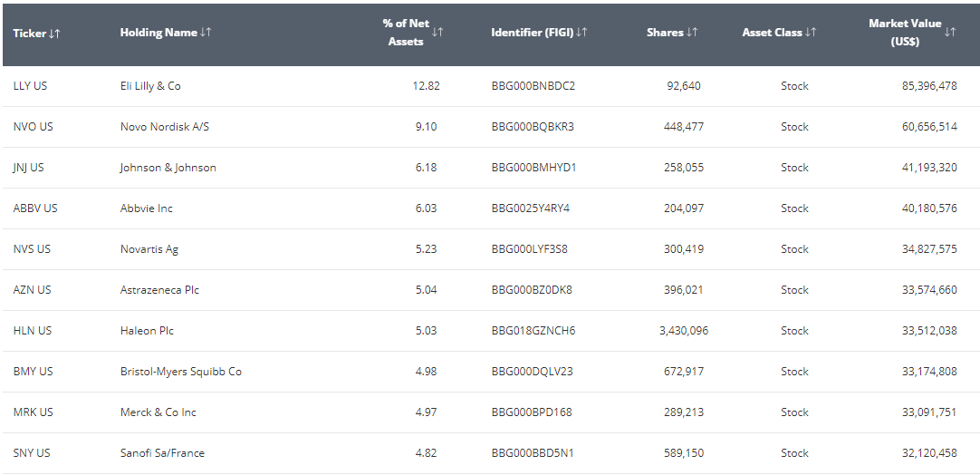Sort by Market Value arrows icon
This screenshot has width=980, height=475.
pos(950,32)
